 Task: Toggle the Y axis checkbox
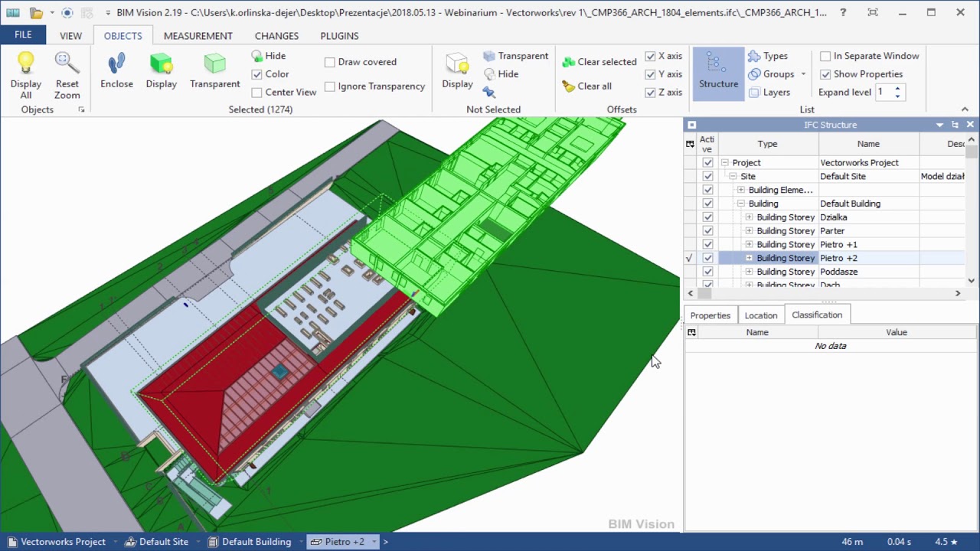click(x=650, y=74)
